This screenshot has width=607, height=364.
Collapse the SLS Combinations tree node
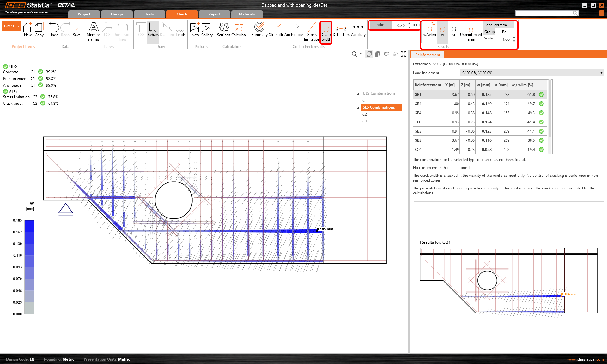358,108
